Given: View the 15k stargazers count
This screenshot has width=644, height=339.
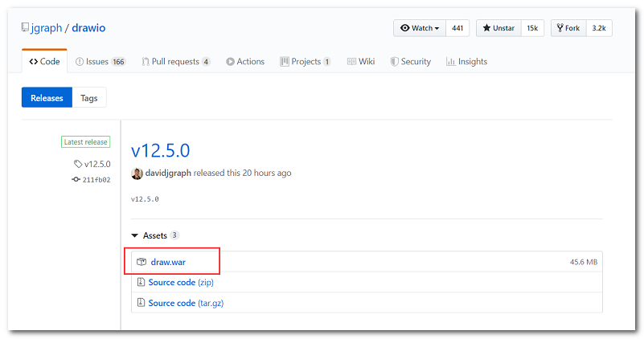Looking at the screenshot, I should (x=533, y=28).
